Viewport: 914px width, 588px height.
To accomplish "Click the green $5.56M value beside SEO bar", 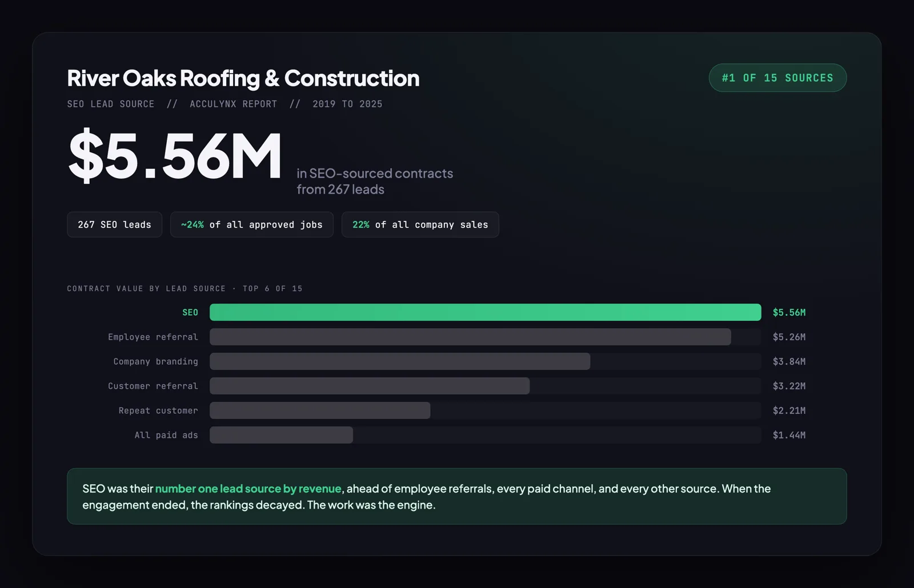I will click(789, 313).
